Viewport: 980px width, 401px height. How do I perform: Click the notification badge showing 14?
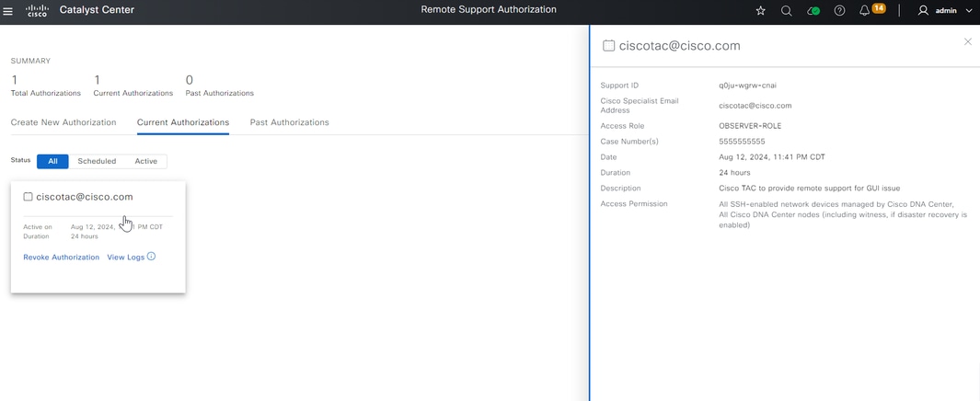[x=879, y=8]
